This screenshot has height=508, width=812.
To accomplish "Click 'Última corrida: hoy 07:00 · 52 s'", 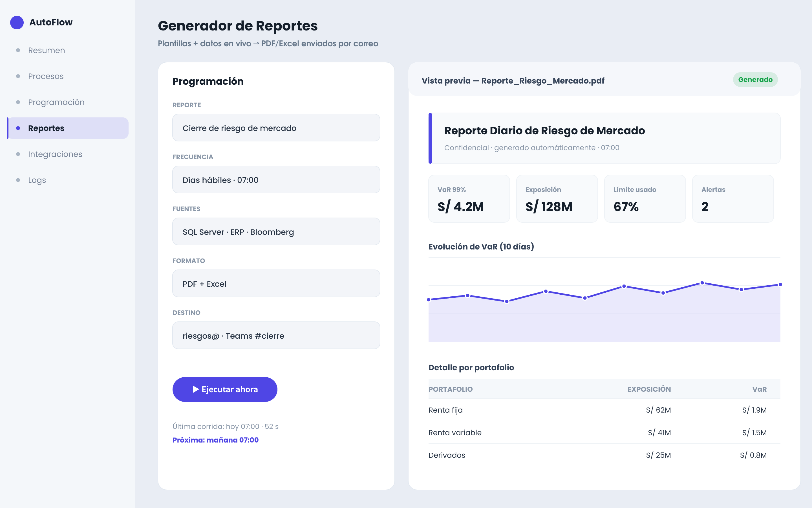I will point(226,426).
